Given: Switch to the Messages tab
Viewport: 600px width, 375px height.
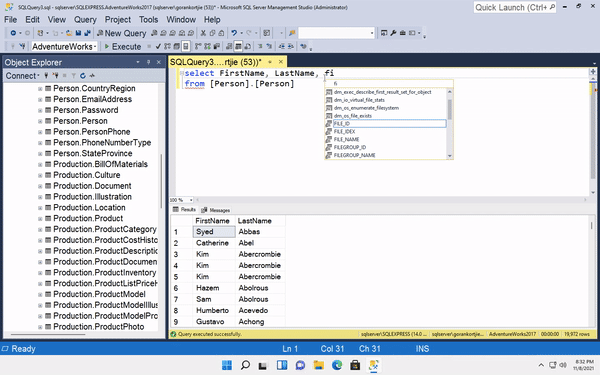Looking at the screenshot, I should tap(216, 210).
